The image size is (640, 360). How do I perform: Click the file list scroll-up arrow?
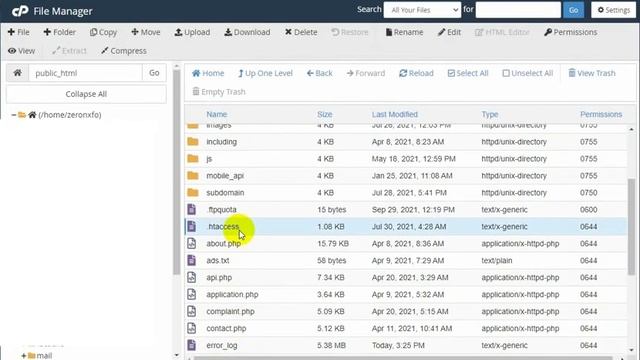[x=631, y=129]
